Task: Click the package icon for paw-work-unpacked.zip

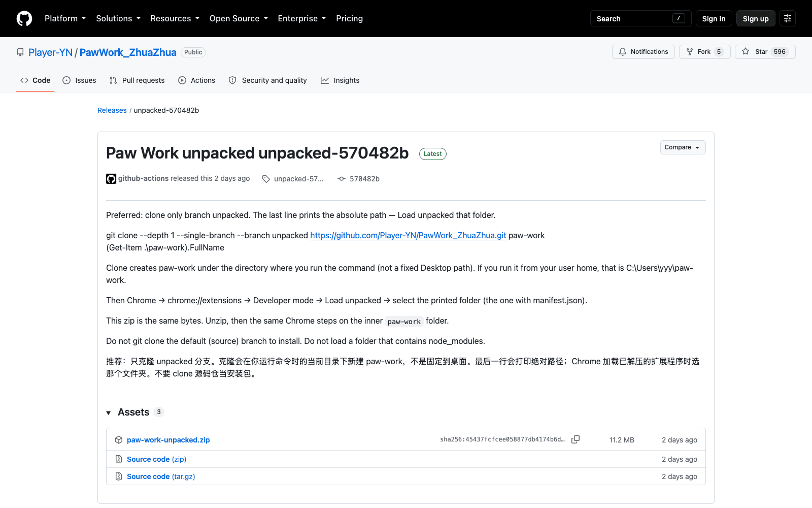Action: pos(119,440)
